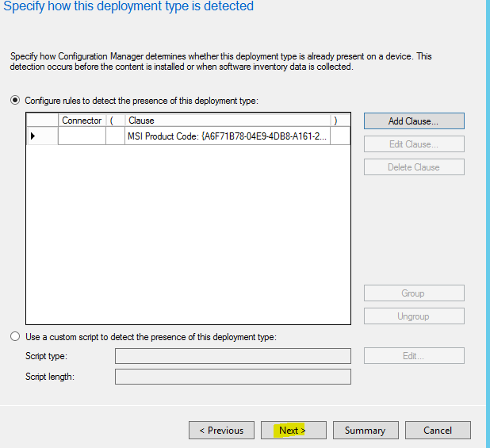Click into the Script length field

point(232,377)
